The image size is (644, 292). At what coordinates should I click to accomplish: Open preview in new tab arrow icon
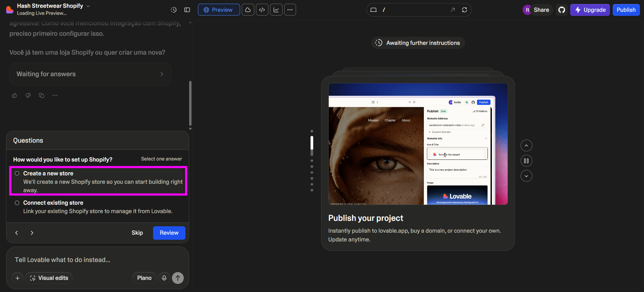(x=453, y=10)
